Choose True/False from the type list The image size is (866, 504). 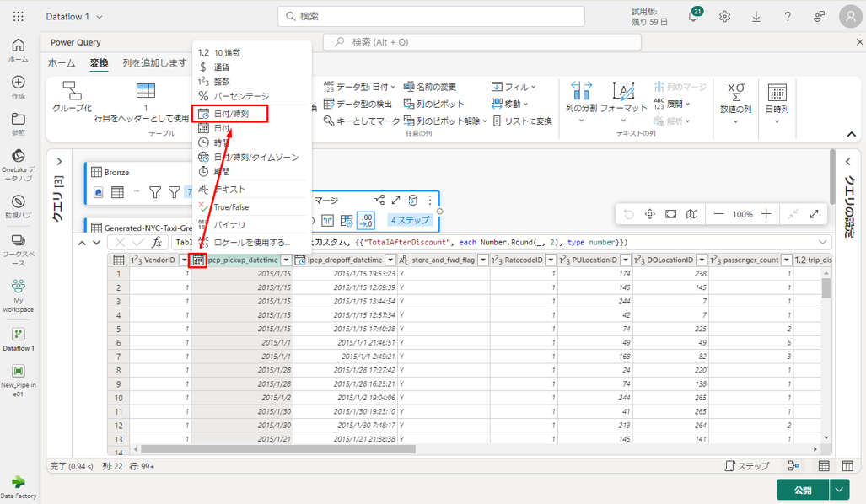coord(230,207)
